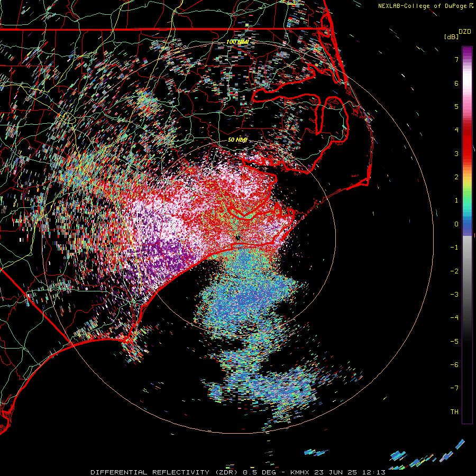Click the 100 NMI range ring label

click(237, 42)
